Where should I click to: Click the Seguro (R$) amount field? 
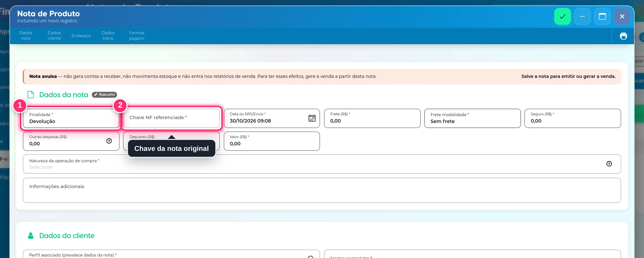pyautogui.click(x=573, y=118)
